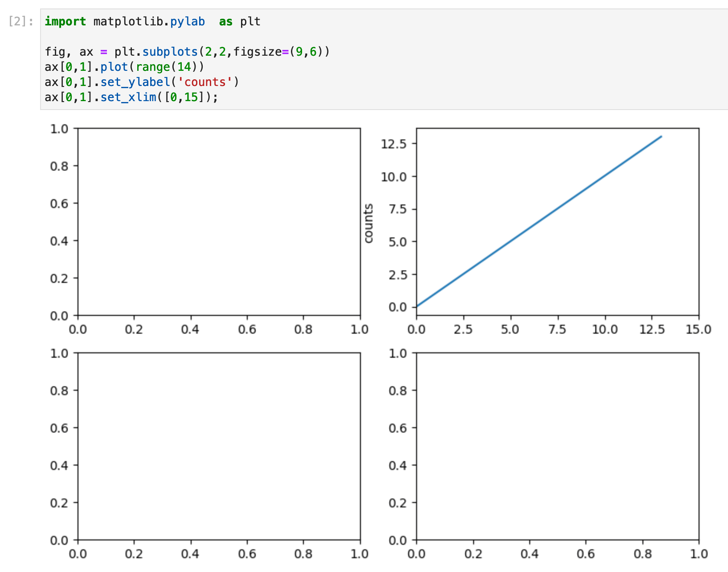This screenshot has width=728, height=572.
Task: Click the 0.6 y-axis tick label of the bottom-right plot
Action: pyautogui.click(x=398, y=428)
